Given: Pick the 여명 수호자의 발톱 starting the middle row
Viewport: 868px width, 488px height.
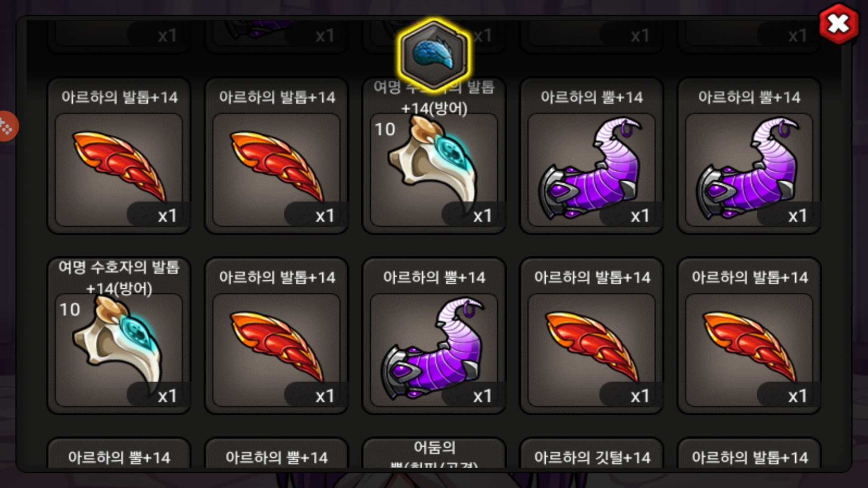Looking at the screenshot, I should tap(119, 336).
